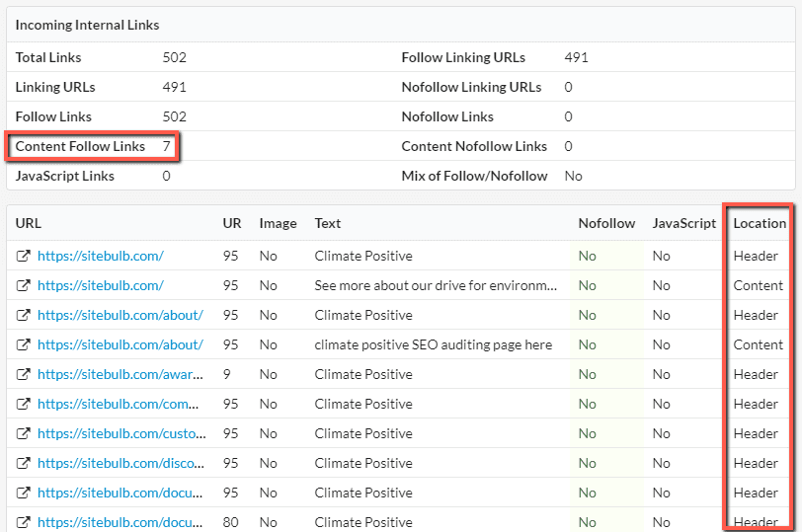802x532 pixels.
Task: Open external icon beside 'See more about our drive' row
Action: point(23,285)
